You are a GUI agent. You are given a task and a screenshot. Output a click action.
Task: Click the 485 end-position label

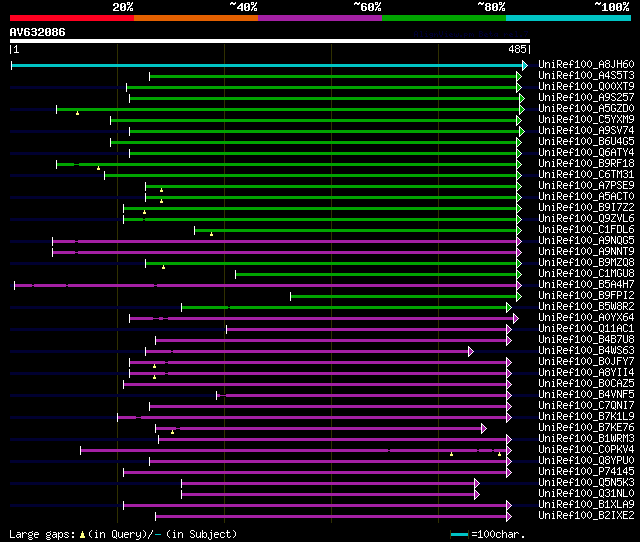pyautogui.click(x=517, y=49)
